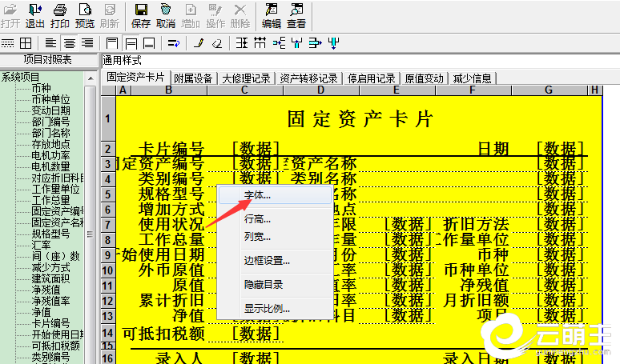This screenshot has width=620, height=364.
Task: Click the 取消 (Cancel) toolbar icon
Action: [x=166, y=15]
